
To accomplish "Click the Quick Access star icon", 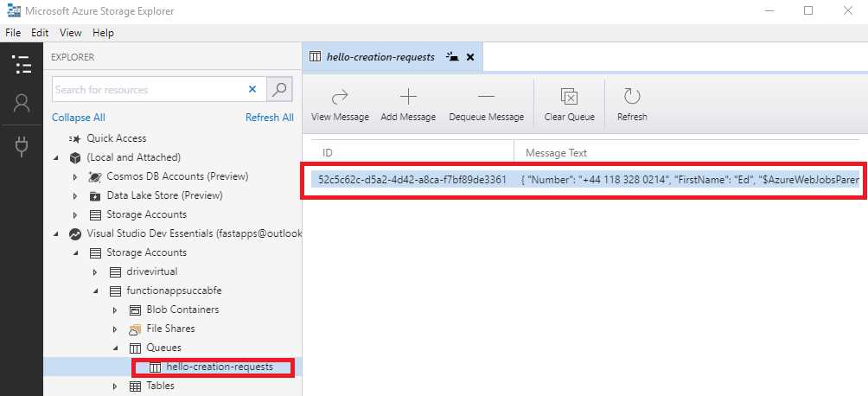I will [74, 138].
